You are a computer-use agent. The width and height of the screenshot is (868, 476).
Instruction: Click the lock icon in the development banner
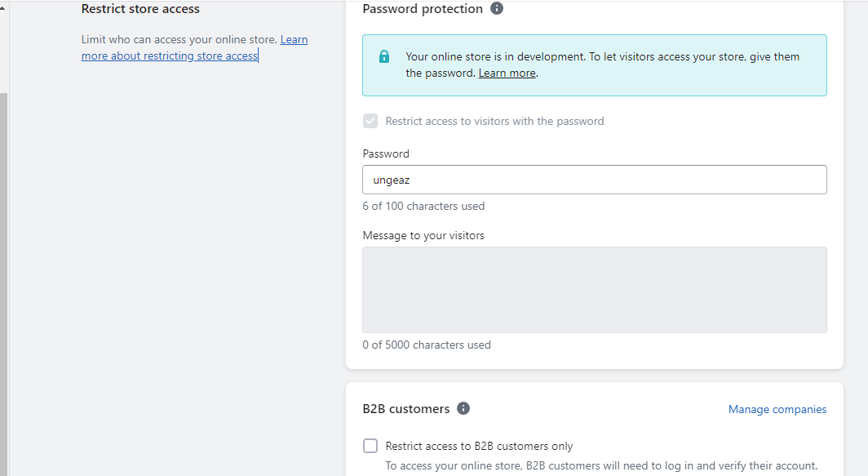pyautogui.click(x=384, y=57)
